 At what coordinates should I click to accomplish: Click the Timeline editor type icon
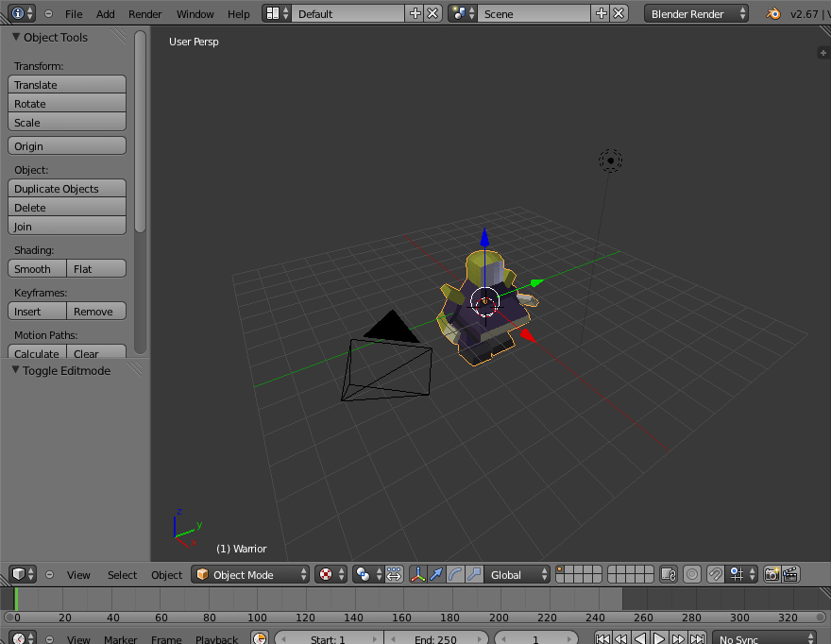pyautogui.click(x=17, y=638)
